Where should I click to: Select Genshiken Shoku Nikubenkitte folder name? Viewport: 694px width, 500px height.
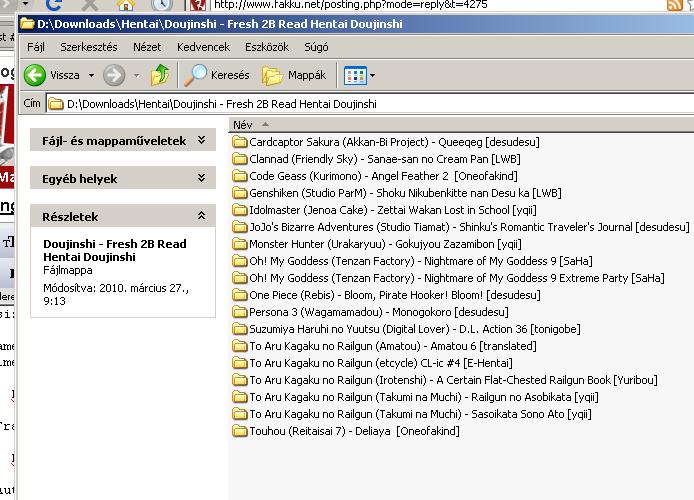click(405, 193)
